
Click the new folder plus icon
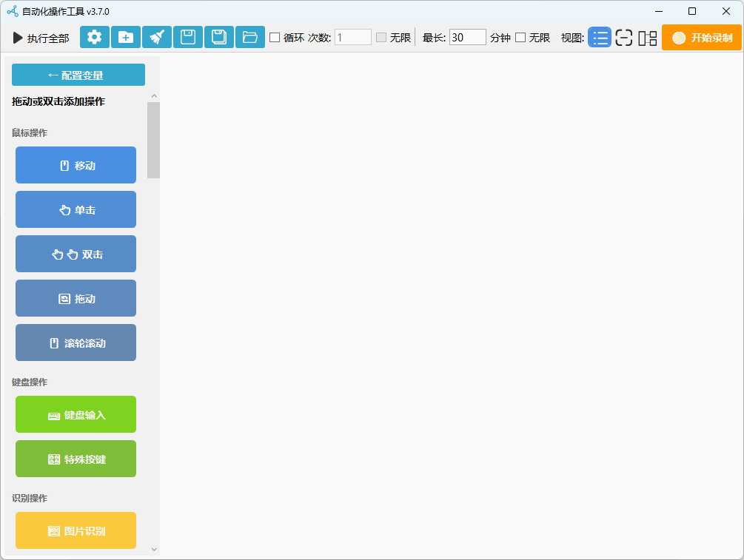pyautogui.click(x=126, y=37)
